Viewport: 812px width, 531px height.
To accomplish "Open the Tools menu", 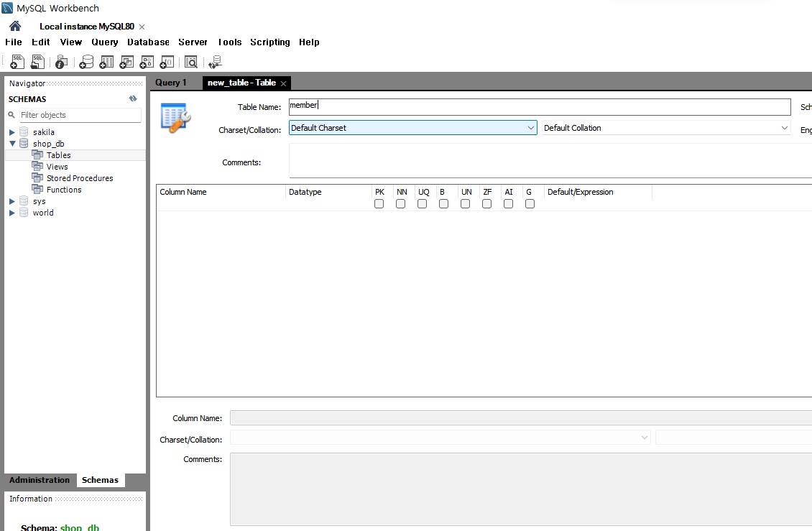I will pos(229,42).
